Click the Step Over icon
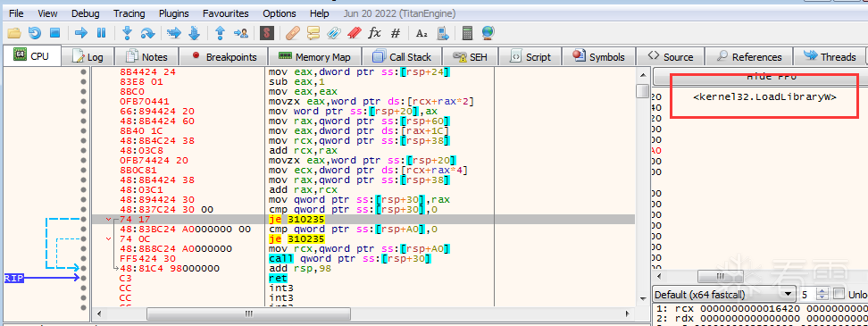 pos(147,33)
